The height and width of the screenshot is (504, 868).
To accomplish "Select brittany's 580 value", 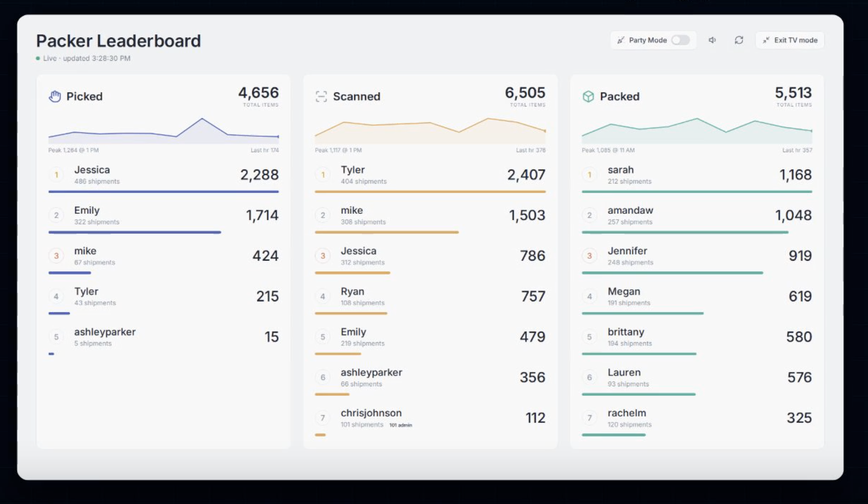I will [x=799, y=337].
